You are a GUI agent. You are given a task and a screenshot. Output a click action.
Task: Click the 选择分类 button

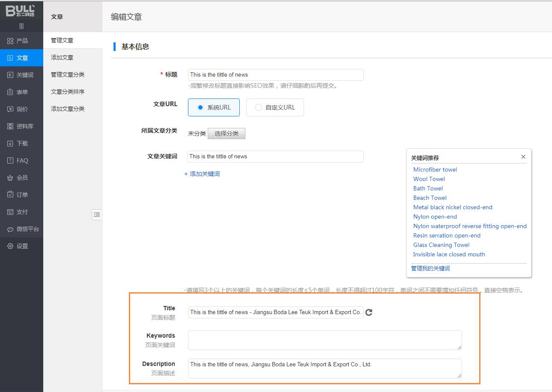226,134
